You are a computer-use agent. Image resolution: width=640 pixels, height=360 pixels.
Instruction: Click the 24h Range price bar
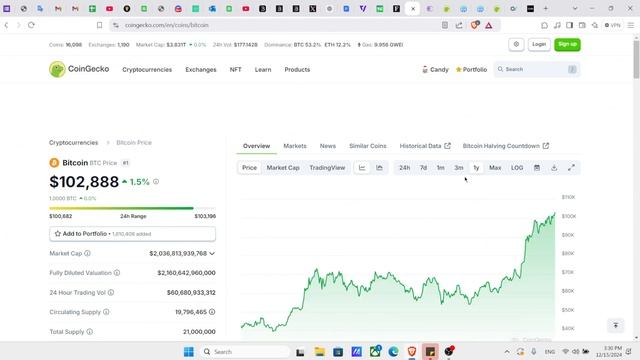(x=133, y=208)
